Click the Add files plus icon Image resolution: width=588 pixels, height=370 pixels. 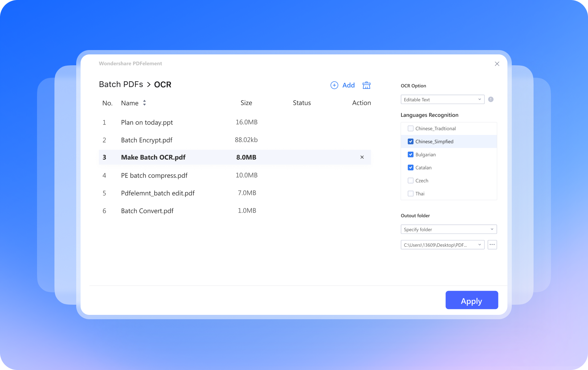[x=334, y=85]
